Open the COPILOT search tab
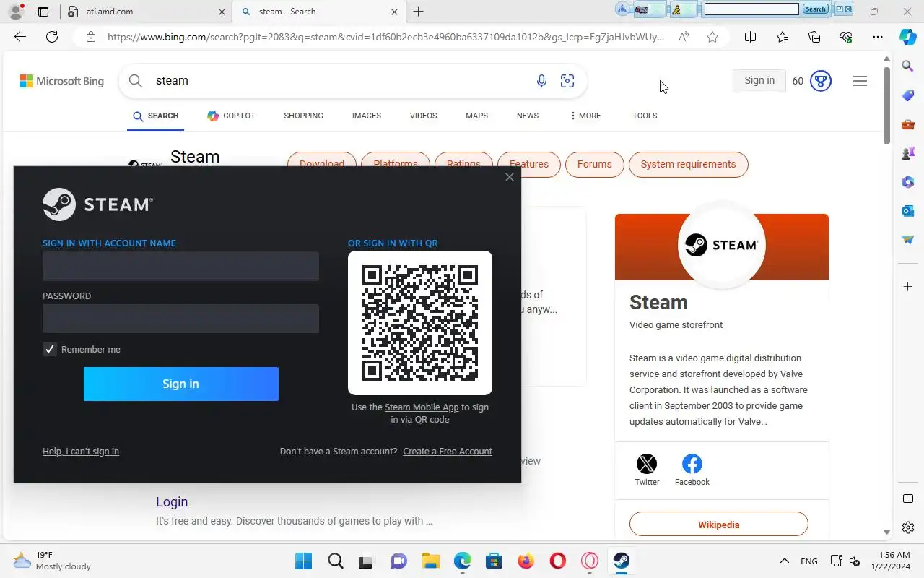The height and width of the screenshot is (578, 924). (x=231, y=116)
